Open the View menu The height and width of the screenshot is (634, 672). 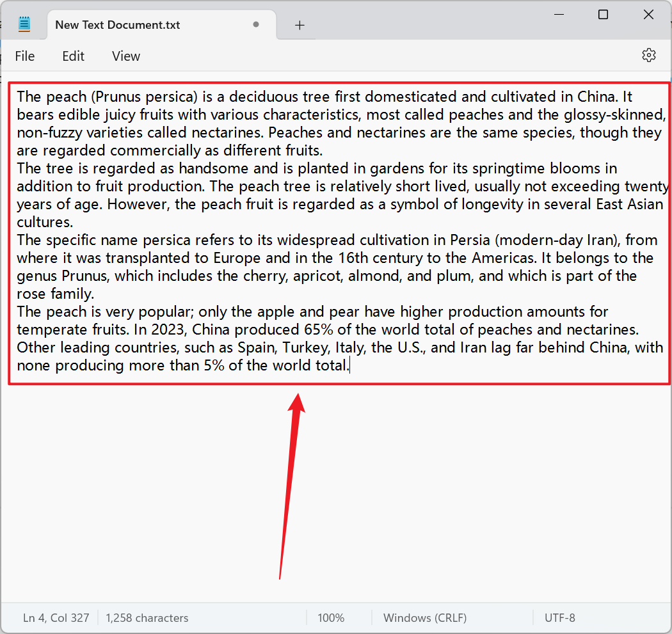pyautogui.click(x=126, y=56)
